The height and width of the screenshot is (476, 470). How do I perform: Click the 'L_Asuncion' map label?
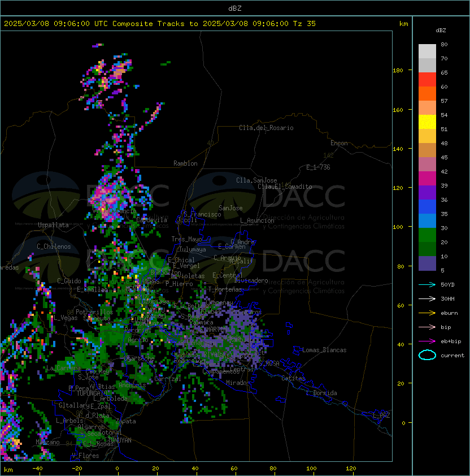(257, 220)
